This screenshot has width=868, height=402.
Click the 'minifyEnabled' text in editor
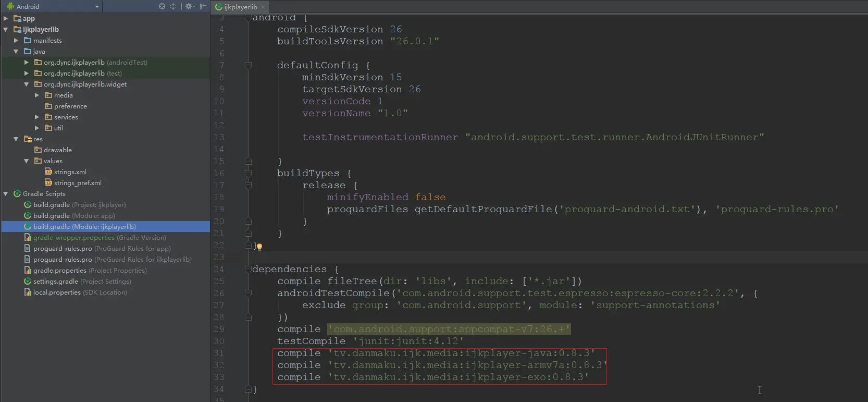pos(368,197)
